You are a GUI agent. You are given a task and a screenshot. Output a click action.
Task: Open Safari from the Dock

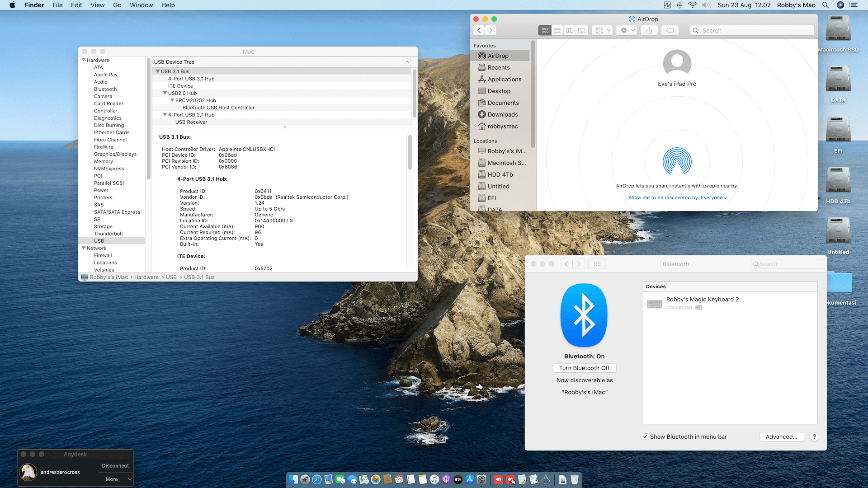[x=317, y=479]
